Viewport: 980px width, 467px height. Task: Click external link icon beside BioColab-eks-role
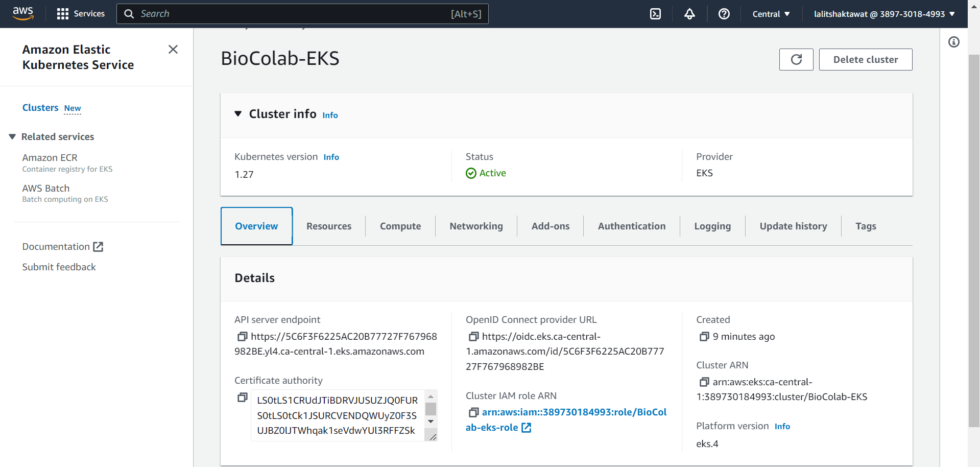point(527,428)
